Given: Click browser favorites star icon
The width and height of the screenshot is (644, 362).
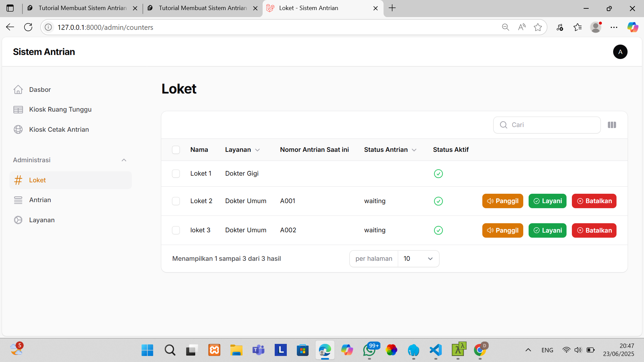Looking at the screenshot, I should click(x=538, y=27).
